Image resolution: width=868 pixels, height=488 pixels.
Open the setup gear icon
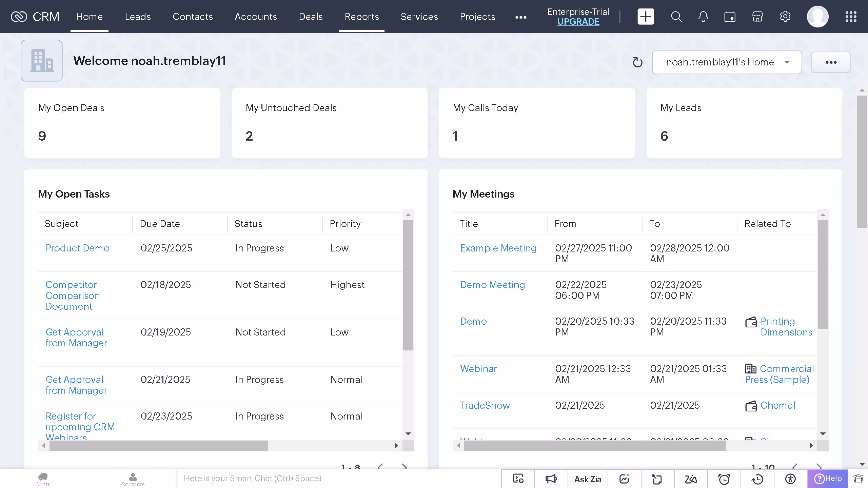[x=785, y=17]
